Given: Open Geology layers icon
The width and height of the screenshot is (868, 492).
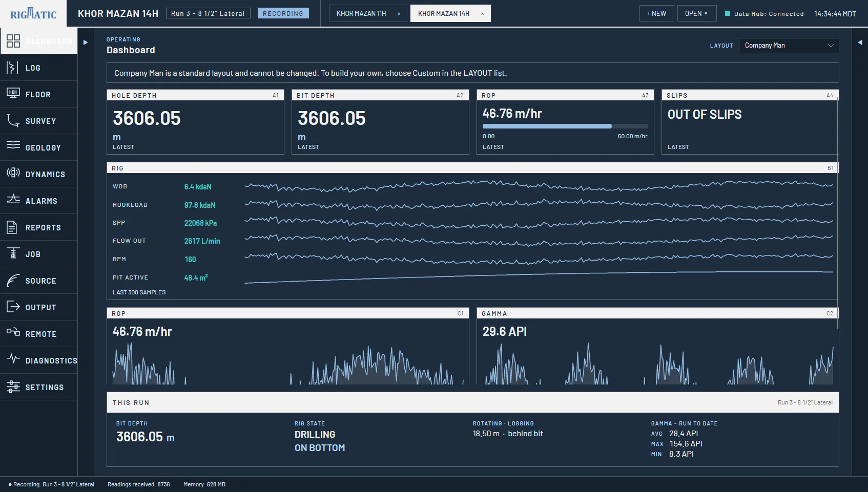Looking at the screenshot, I should pos(13,145).
